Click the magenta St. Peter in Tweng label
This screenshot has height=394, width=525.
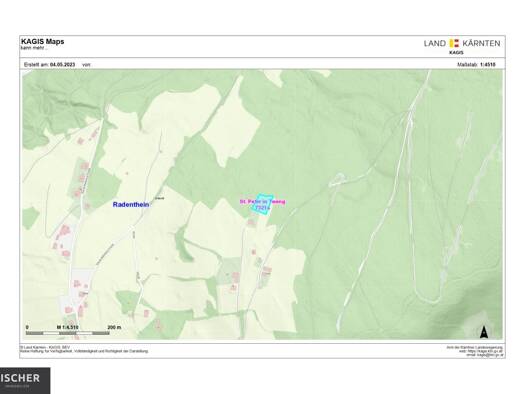pyautogui.click(x=262, y=202)
